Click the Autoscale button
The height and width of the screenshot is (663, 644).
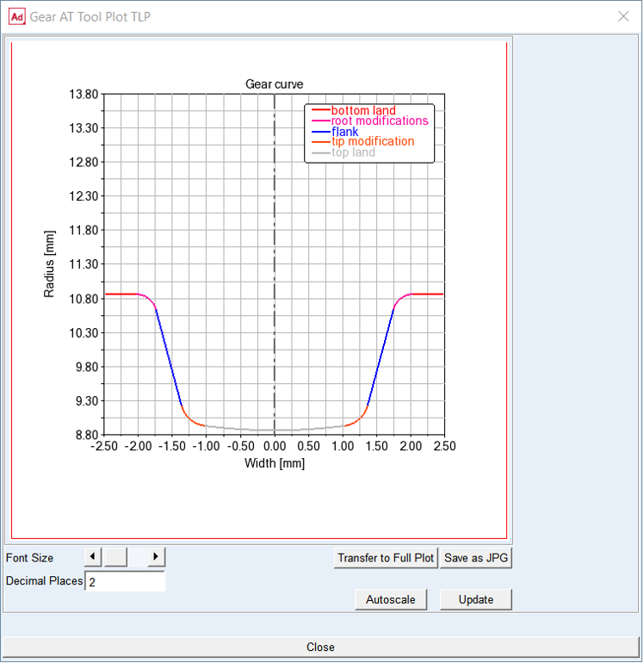pos(391,599)
